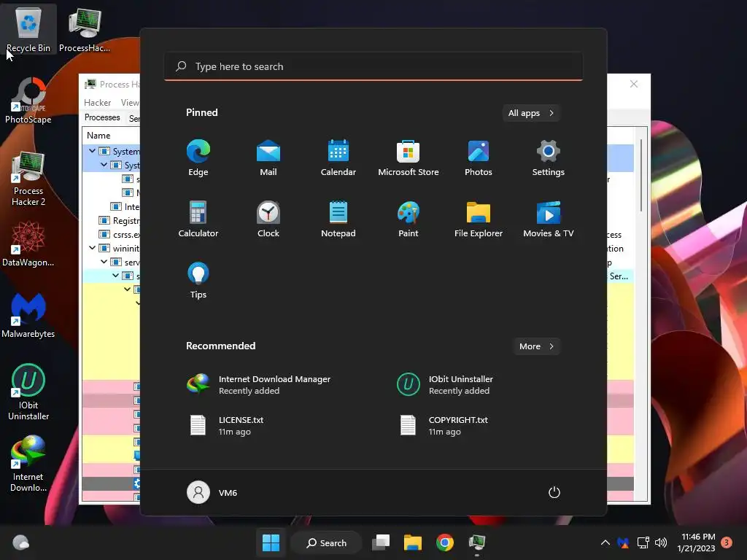747x560 pixels.
Task: Open network status tray icon
Action: point(643,542)
